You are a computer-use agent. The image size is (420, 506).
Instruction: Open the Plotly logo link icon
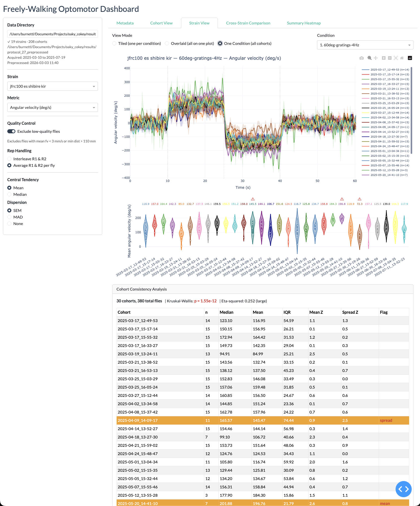pos(410,58)
